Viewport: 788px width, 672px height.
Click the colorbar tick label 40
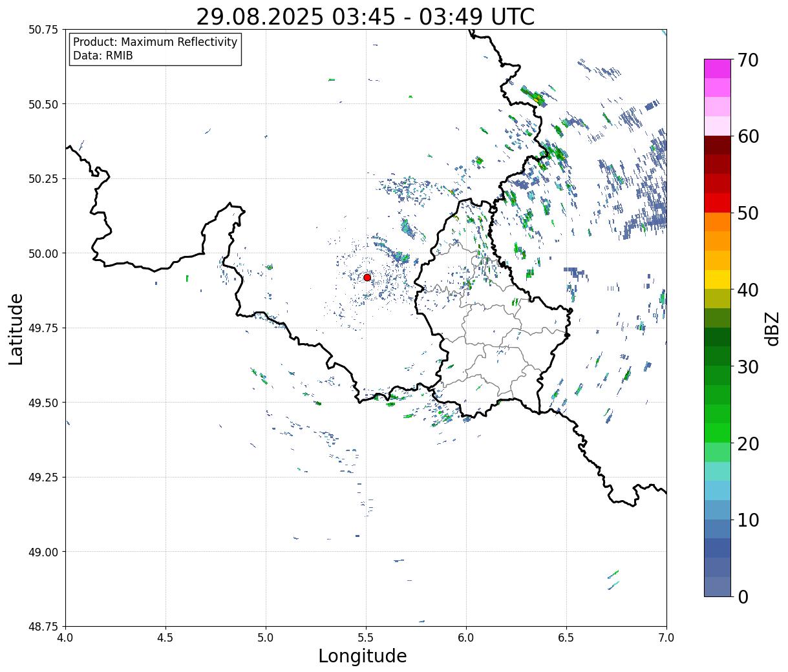(x=748, y=290)
